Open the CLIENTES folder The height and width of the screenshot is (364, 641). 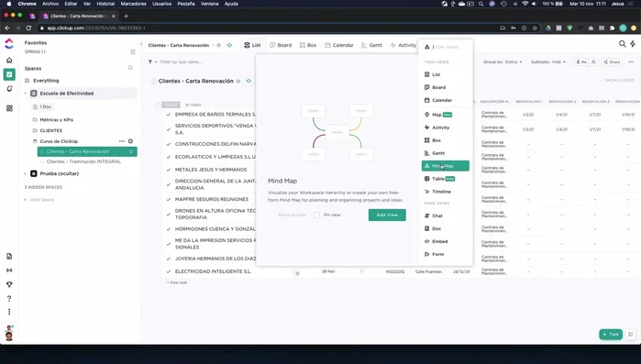(51, 130)
